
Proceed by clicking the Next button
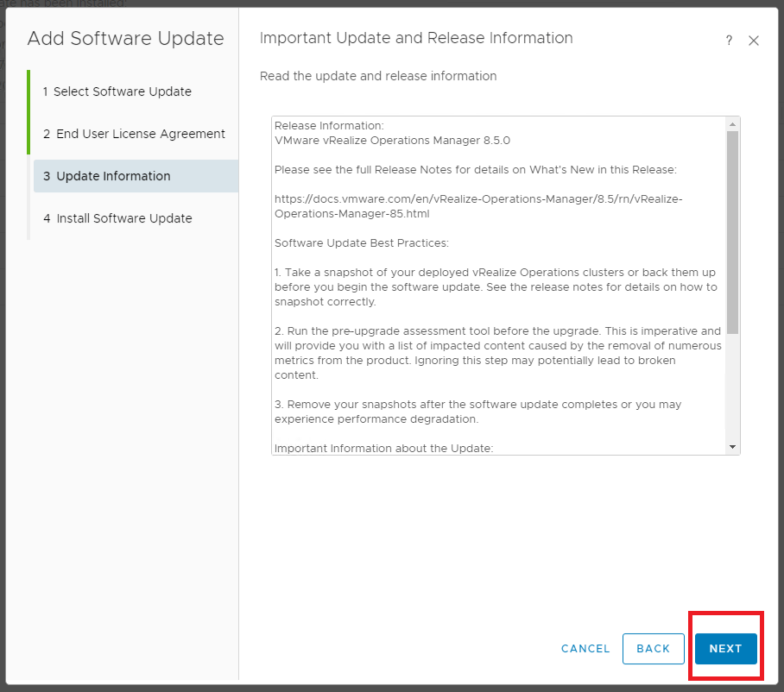(x=725, y=649)
